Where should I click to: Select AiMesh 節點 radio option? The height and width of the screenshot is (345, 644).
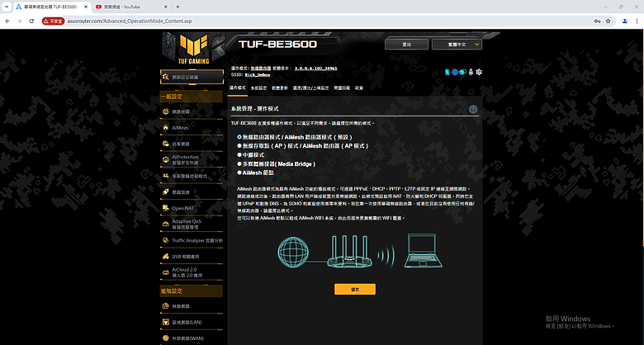(239, 172)
